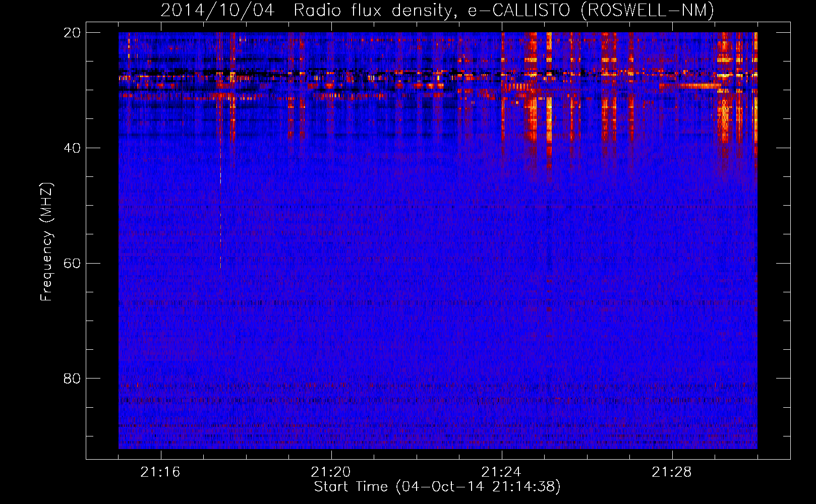Click the '21:16' time tick label
The height and width of the screenshot is (504, 816).
point(160,472)
